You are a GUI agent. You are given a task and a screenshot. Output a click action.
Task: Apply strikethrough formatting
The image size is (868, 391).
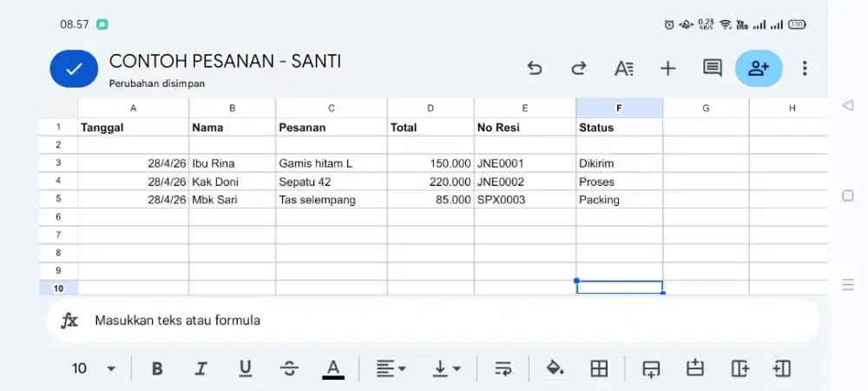coord(289,369)
